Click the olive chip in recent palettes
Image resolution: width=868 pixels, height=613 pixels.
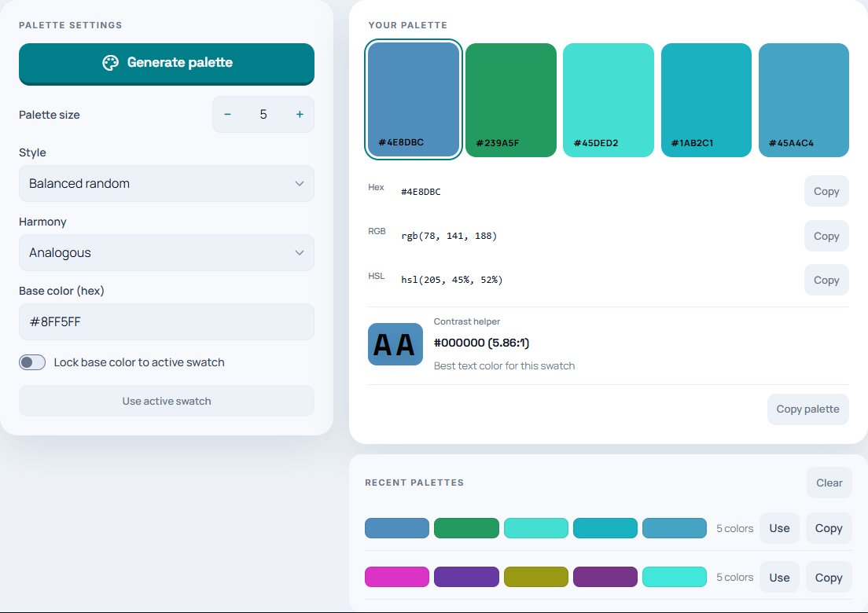536,577
